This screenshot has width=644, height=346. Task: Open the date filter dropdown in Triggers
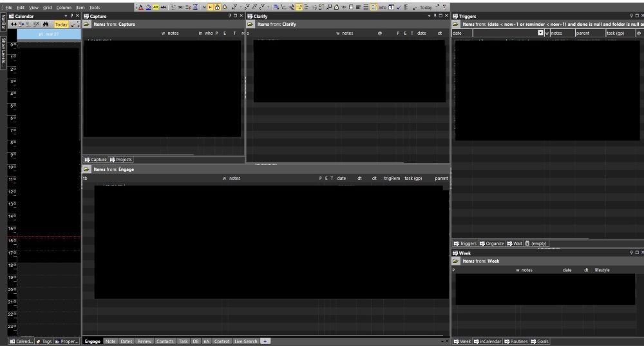(x=540, y=33)
